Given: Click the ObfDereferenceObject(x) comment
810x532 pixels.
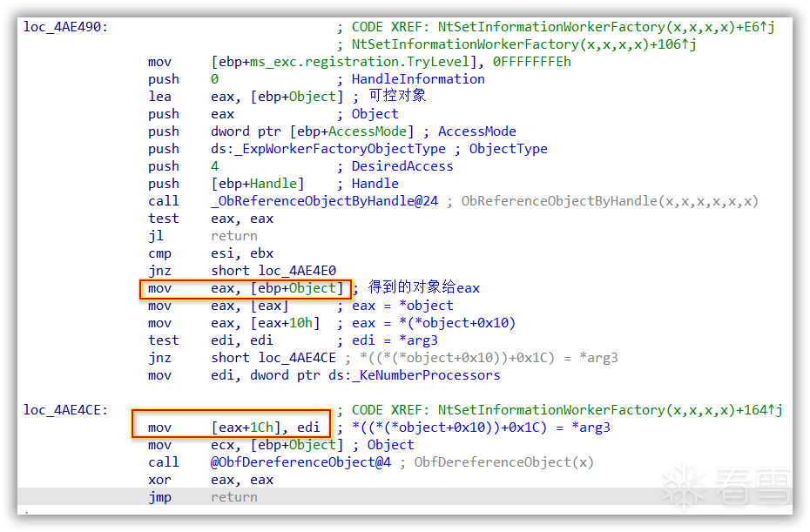Looking at the screenshot, I should click(x=503, y=462).
